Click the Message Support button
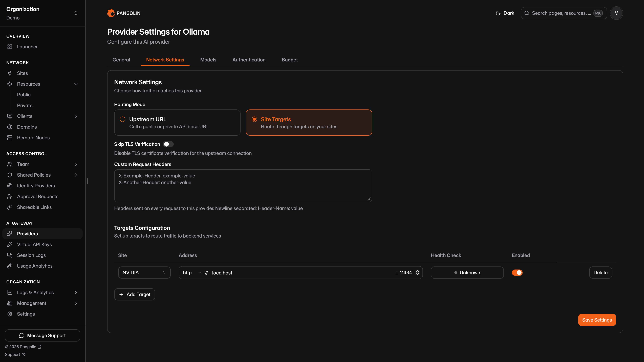This screenshot has width=644, height=362. point(42,335)
